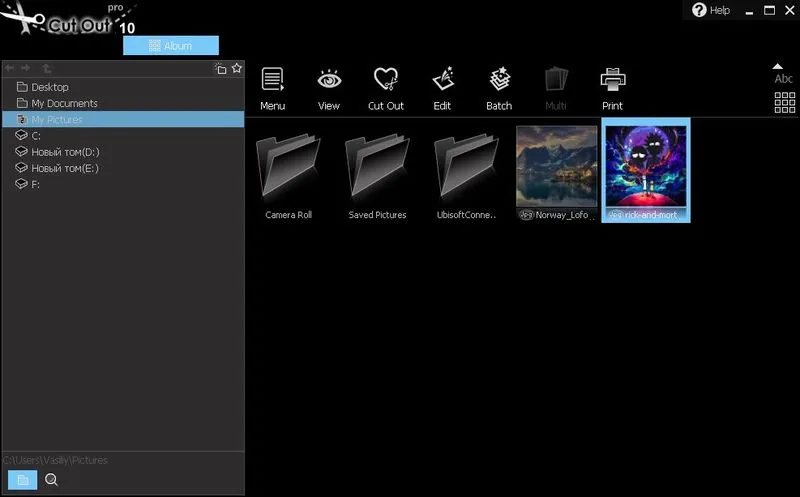Image resolution: width=800 pixels, height=497 pixels.
Task: Switch to thumbnail grid view
Action: (785, 103)
